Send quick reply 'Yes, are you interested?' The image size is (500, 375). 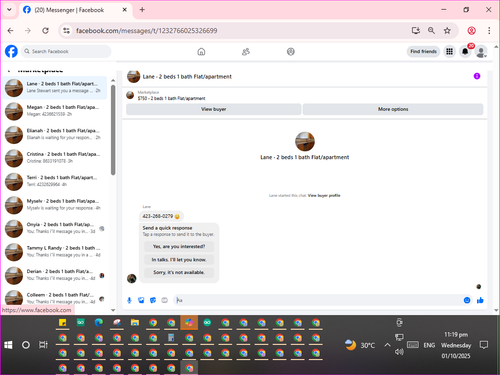179,247
